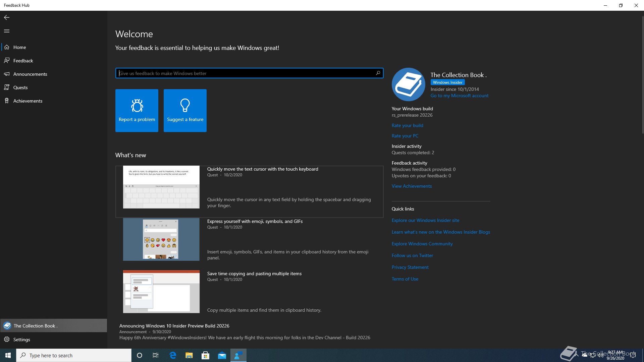Open the View Achievements link
This screenshot has width=644, height=362.
click(412, 186)
